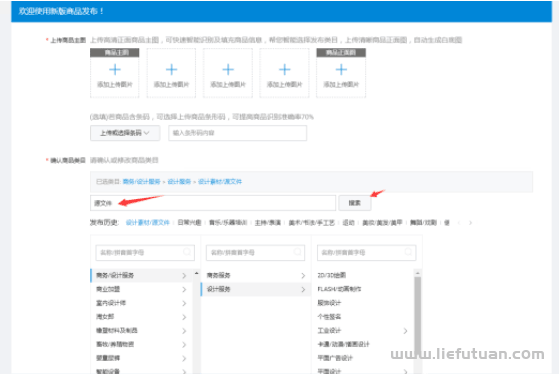Show previous publish history items arrow
Viewport: 559px width, 374px height.
point(459,223)
